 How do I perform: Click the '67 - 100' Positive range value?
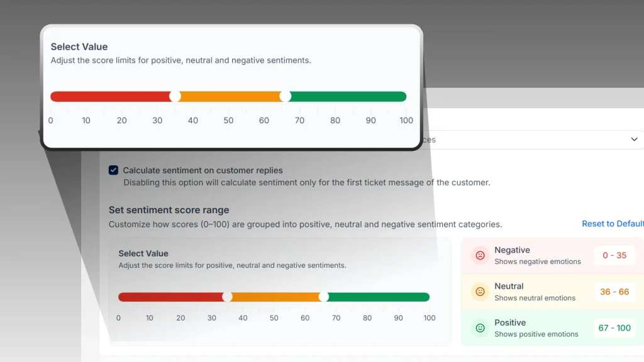pos(614,328)
